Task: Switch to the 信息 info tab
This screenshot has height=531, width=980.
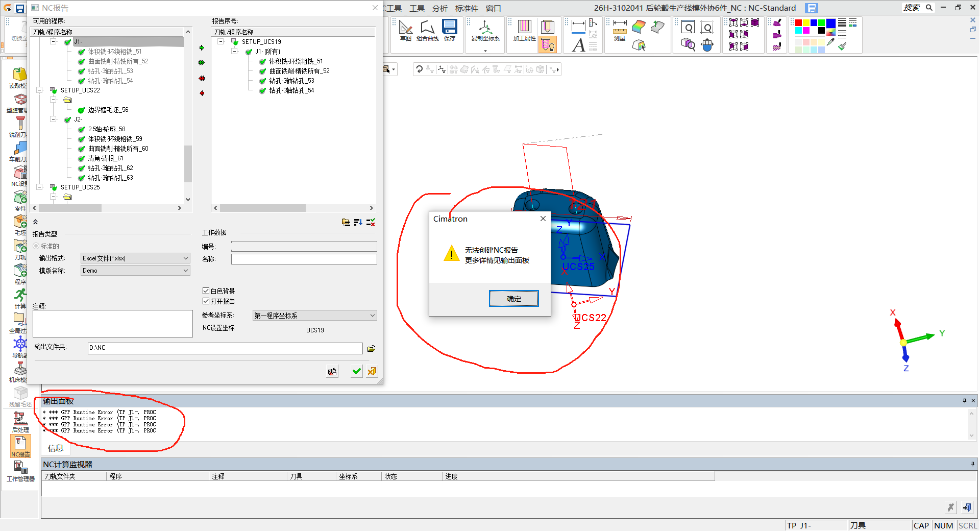Action: tap(56, 448)
